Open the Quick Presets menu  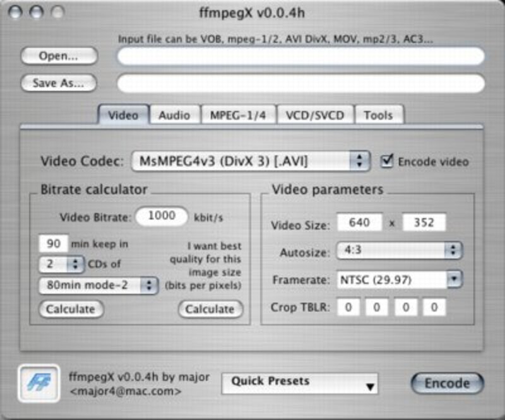299,383
